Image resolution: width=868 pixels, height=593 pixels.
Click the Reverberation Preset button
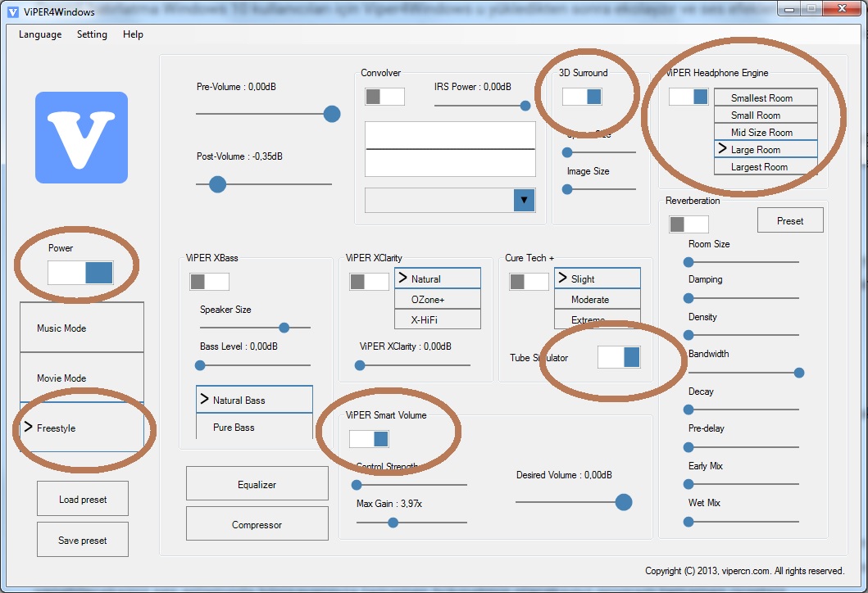[790, 220]
